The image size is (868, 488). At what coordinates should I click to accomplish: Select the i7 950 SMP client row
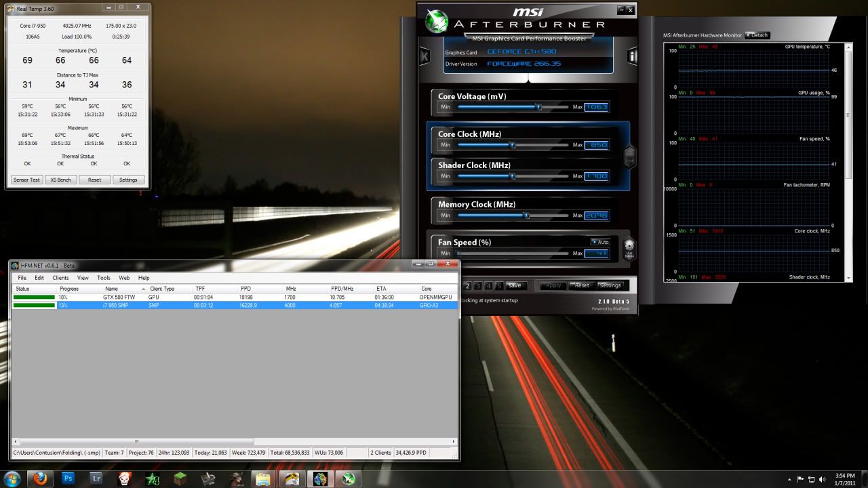(235, 305)
